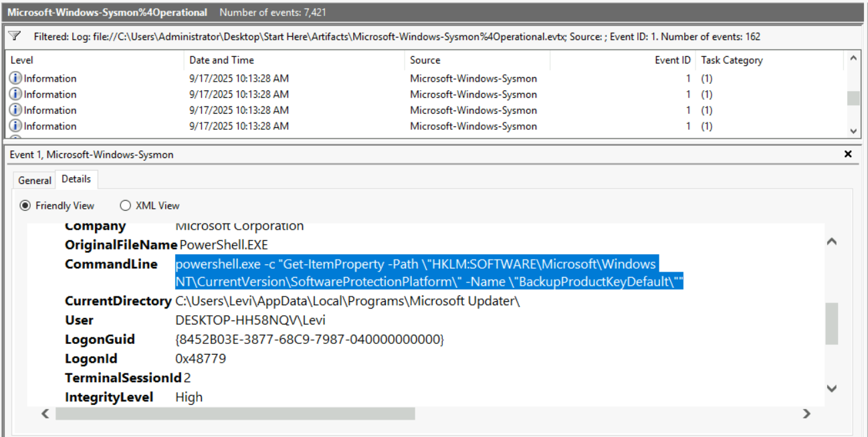
Task: Click the Event 1, Microsoft-Windows-Sysmon pane title
Action: (x=92, y=155)
